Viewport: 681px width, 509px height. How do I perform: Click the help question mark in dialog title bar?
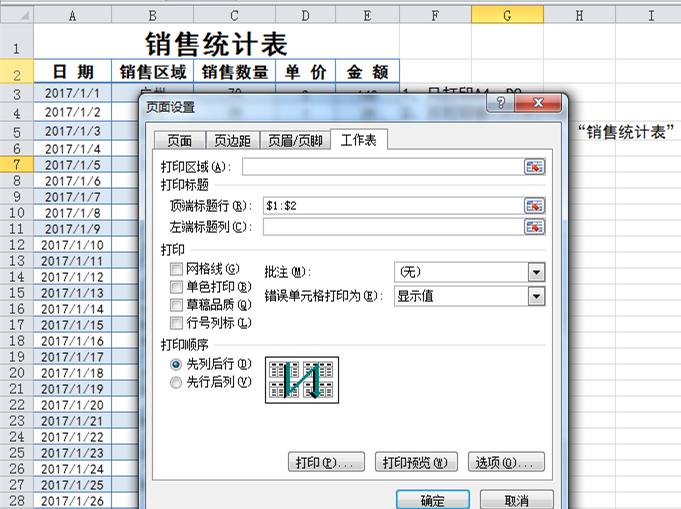500,103
